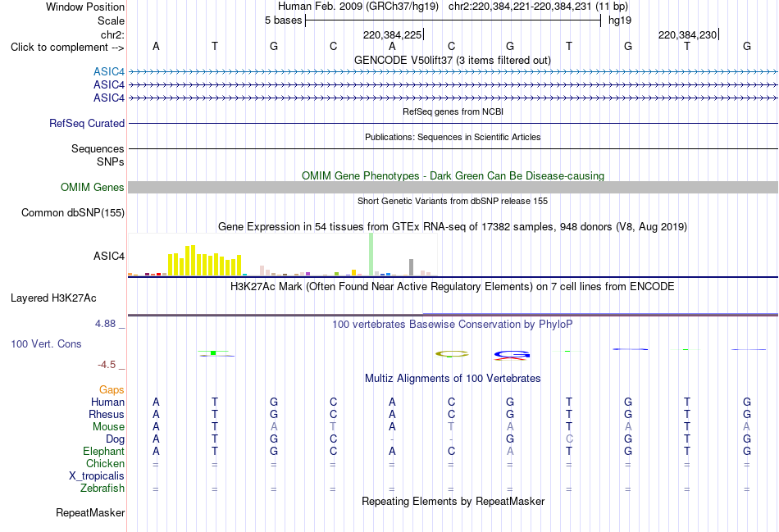
Task: Open the RefSeq Curated track label
Action: tap(87, 123)
